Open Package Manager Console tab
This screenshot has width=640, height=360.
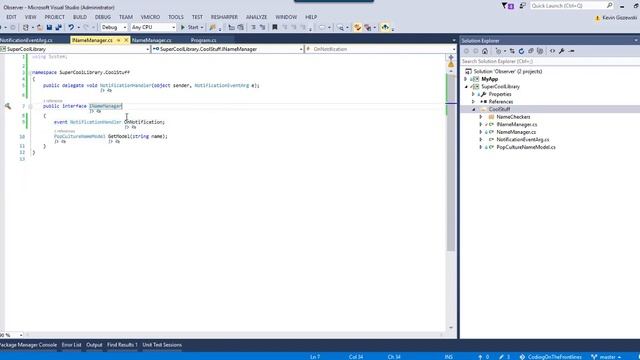[x=28, y=345]
